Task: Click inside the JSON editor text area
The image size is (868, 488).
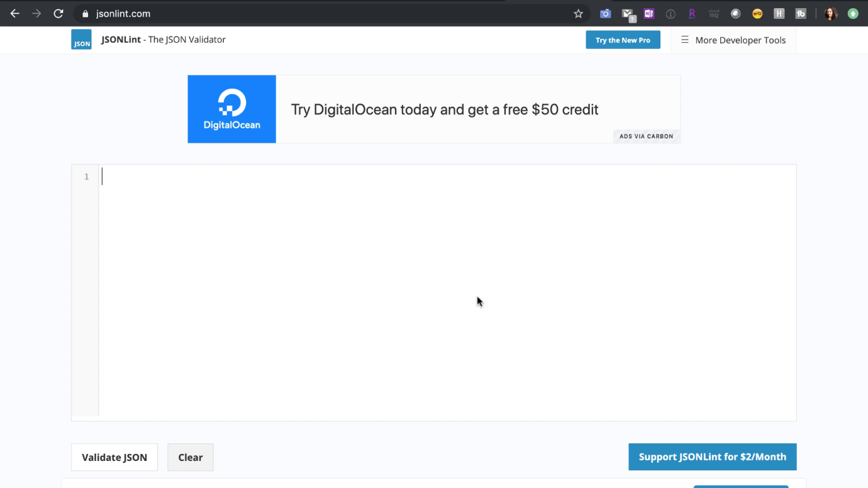Action: [x=447, y=292]
